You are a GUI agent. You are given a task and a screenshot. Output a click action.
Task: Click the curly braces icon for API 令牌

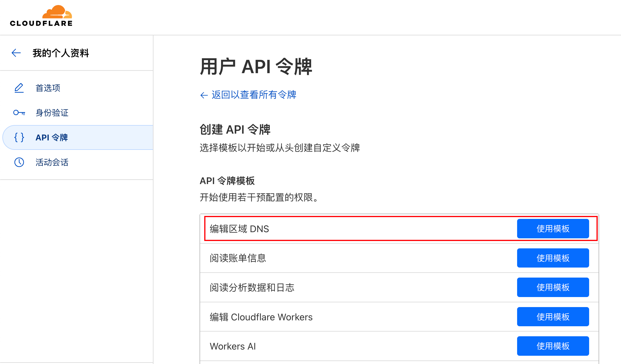tap(19, 137)
